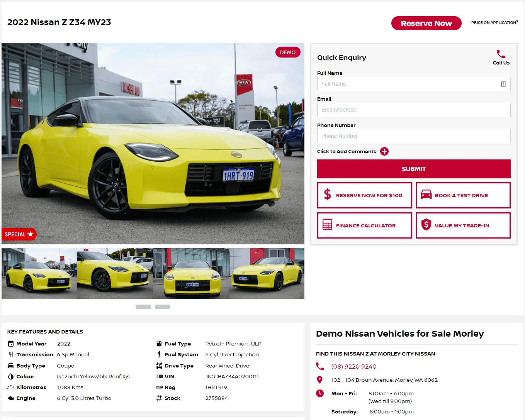Click the '6 Cyl 3.0 Litres Turbo' value
Viewport: 525px width, 420px height.
click(x=84, y=398)
